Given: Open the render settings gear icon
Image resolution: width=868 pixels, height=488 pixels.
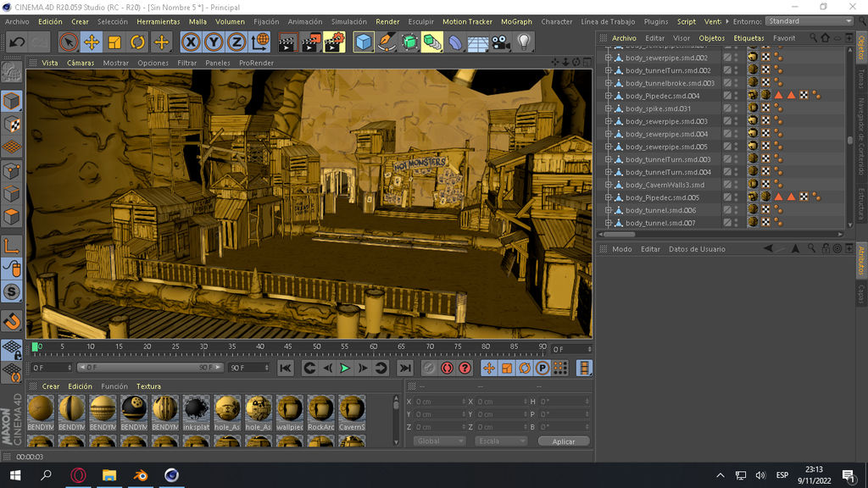Looking at the screenshot, I should (x=333, y=42).
